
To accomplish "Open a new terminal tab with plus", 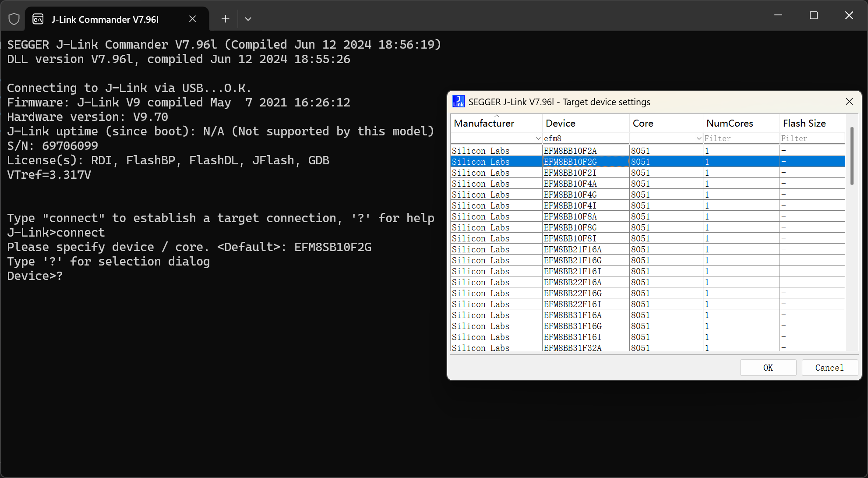I will coord(225,19).
